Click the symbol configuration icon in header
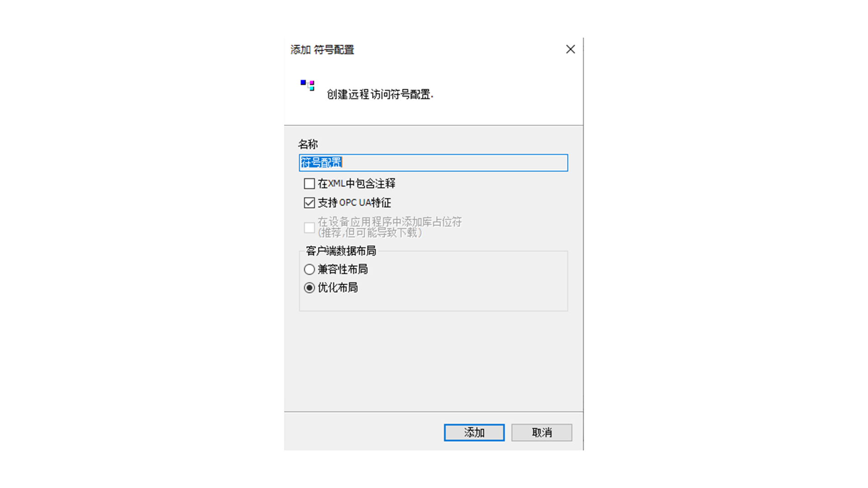 (x=307, y=85)
